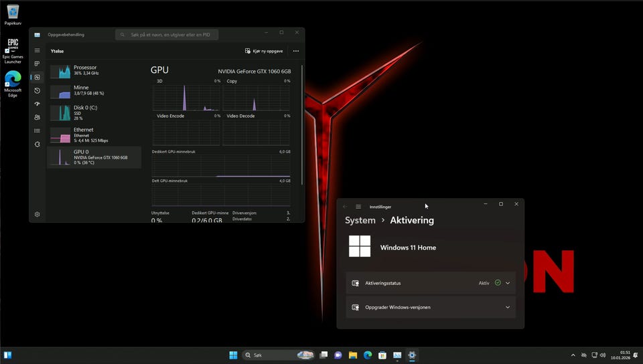Open Microsoft Store from the taskbar

[x=382, y=355]
